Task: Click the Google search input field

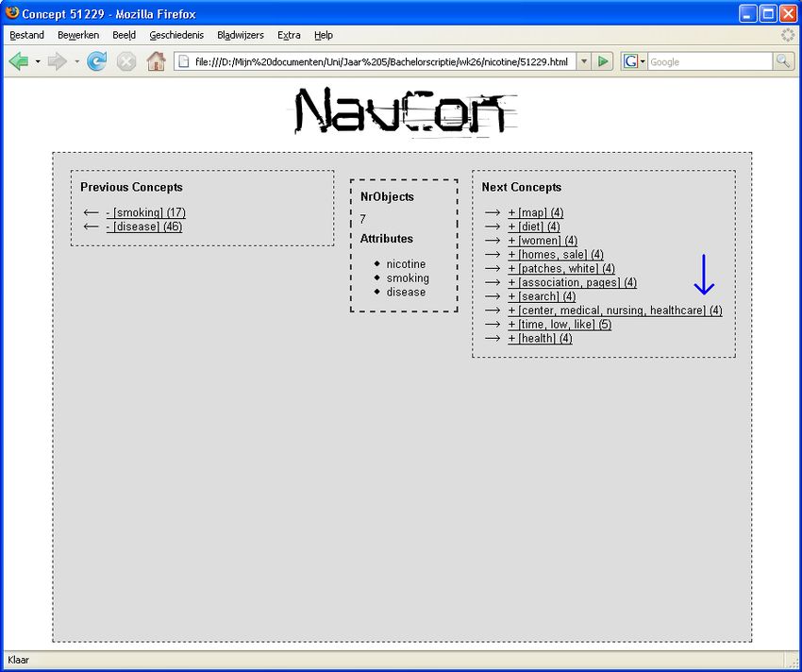Action: pos(710,62)
